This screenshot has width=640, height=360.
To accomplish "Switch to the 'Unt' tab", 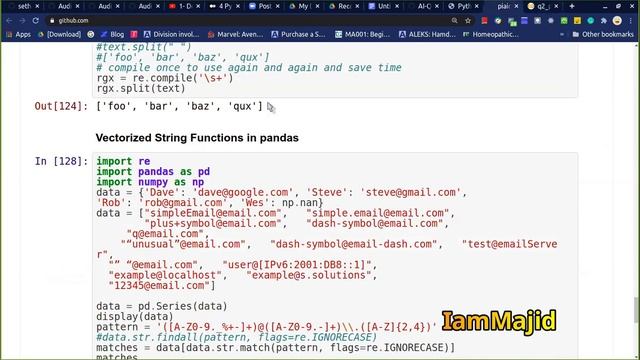I will click(x=382, y=6).
